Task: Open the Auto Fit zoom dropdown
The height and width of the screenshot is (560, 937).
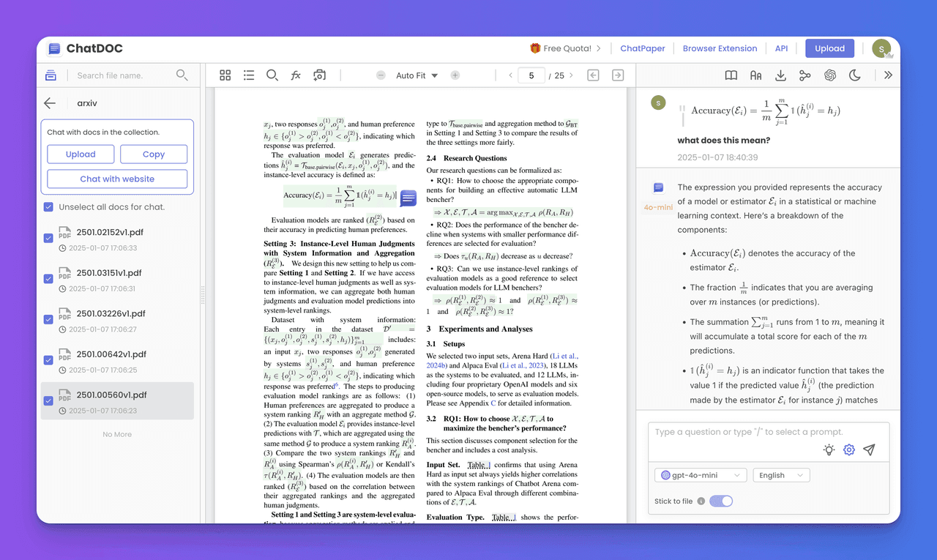Action: (417, 75)
